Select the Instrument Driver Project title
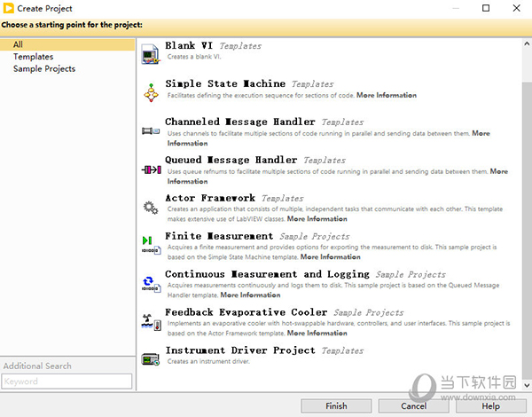The height and width of the screenshot is (417, 532). (x=240, y=350)
